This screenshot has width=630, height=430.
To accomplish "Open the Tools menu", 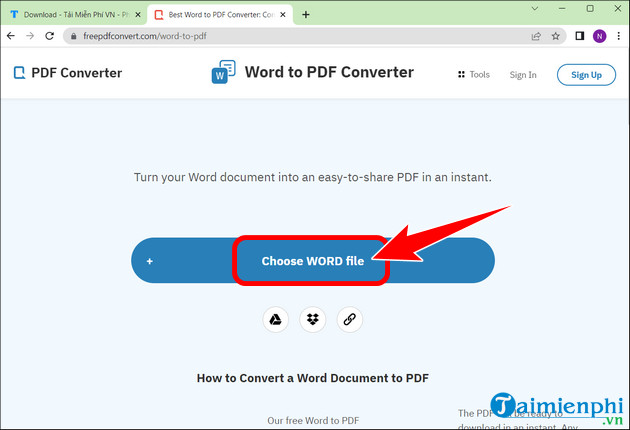I will 474,75.
